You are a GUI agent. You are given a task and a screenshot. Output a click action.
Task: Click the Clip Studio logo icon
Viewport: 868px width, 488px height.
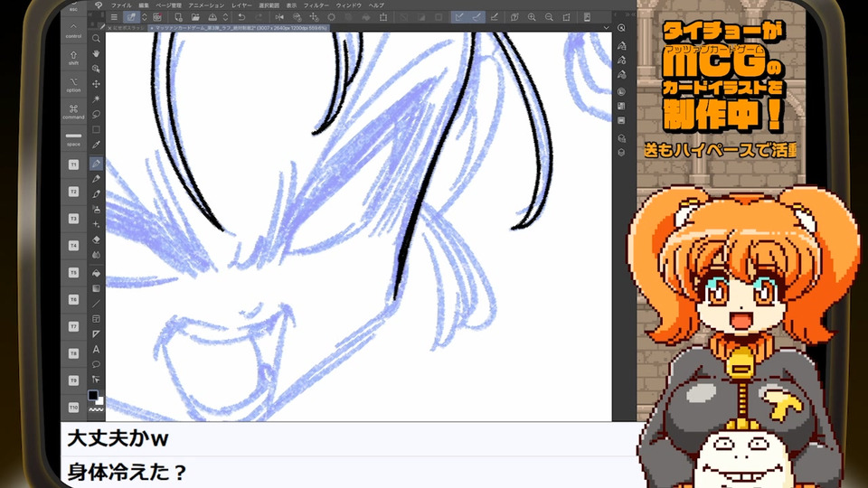(x=99, y=5)
